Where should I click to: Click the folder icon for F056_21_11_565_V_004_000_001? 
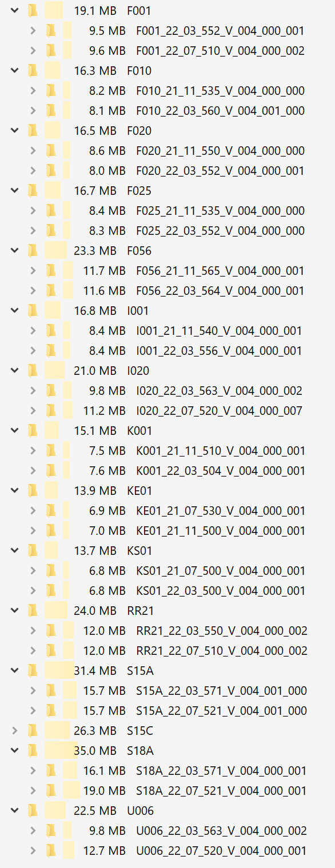coord(51,270)
